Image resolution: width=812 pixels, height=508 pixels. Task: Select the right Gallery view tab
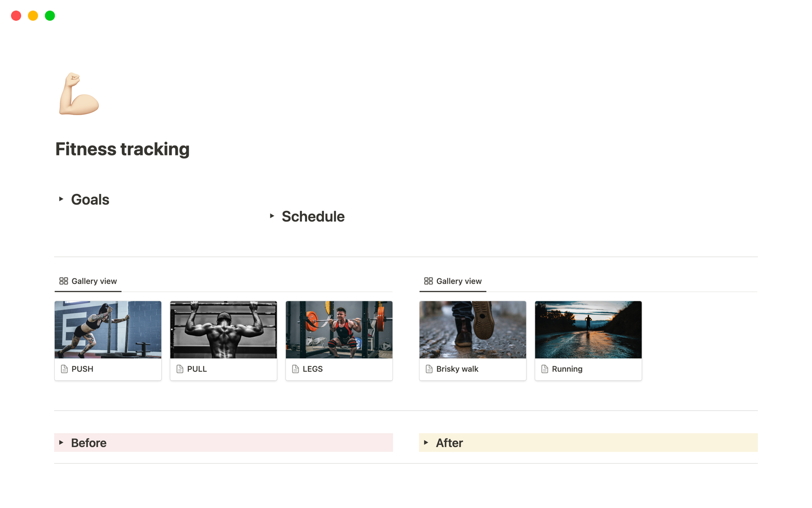pyautogui.click(x=459, y=281)
